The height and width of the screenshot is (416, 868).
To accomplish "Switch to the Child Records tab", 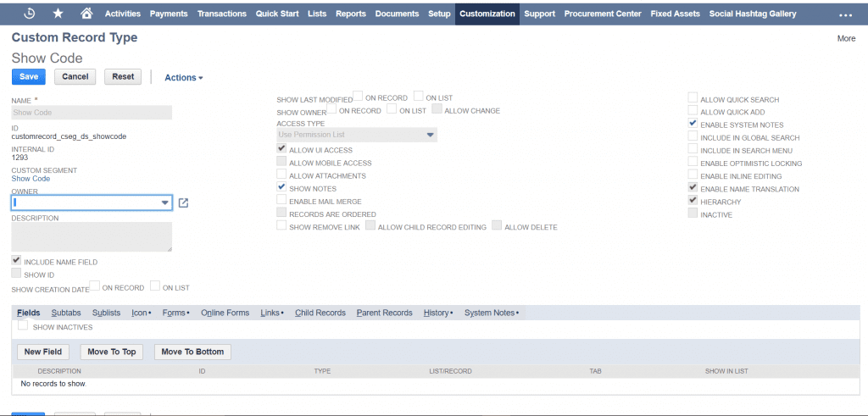I will tap(320, 313).
